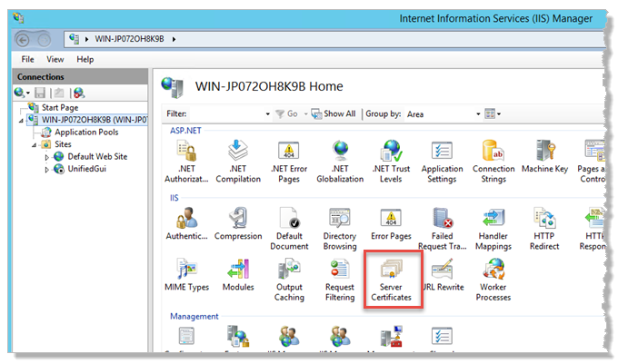Click the Go filter button

point(286,113)
